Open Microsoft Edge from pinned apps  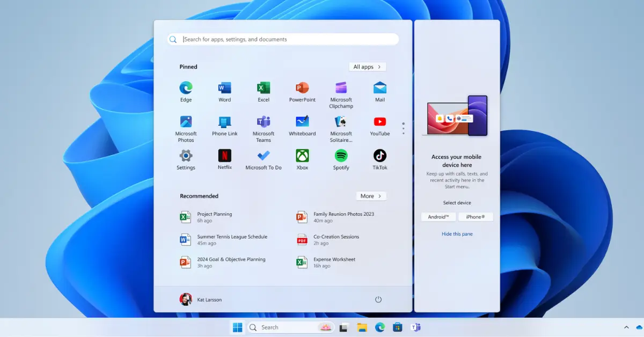point(186,88)
